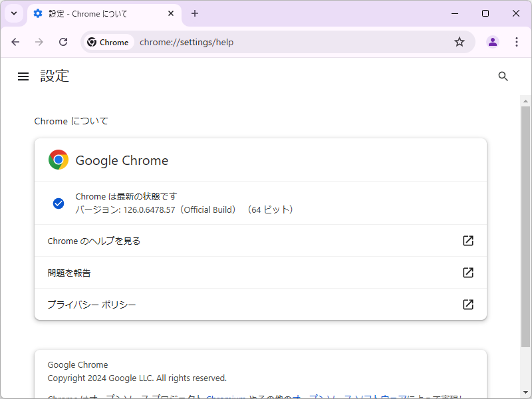
Task: Click external link icon beside 問題を報告
Action: click(468, 273)
